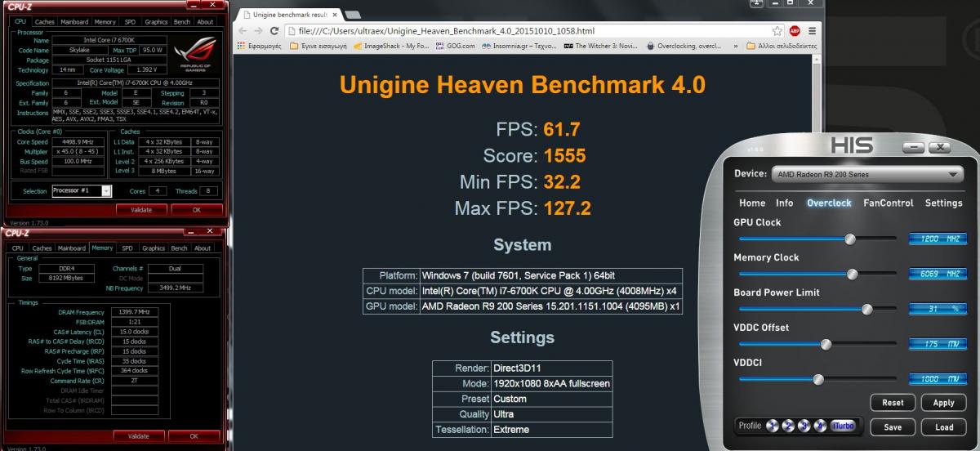Bookmark the page with the star icon
This screenshot has height=451, width=980.
(x=777, y=31)
